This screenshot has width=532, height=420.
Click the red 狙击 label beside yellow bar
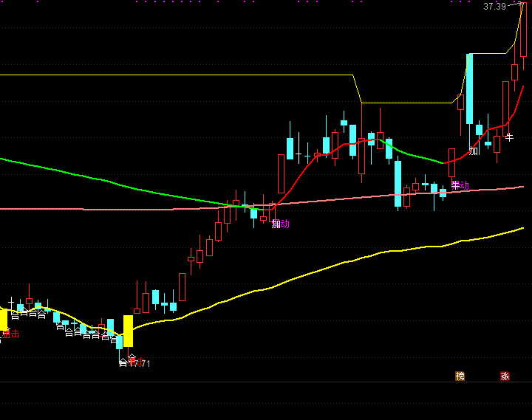(x=11, y=334)
